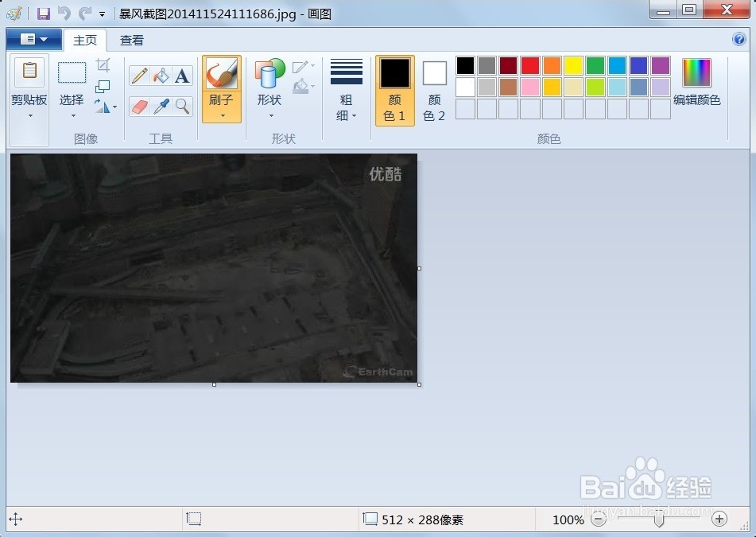This screenshot has height=537, width=756.
Task: Click the Redo arrow in title bar
Action: pyautogui.click(x=85, y=13)
